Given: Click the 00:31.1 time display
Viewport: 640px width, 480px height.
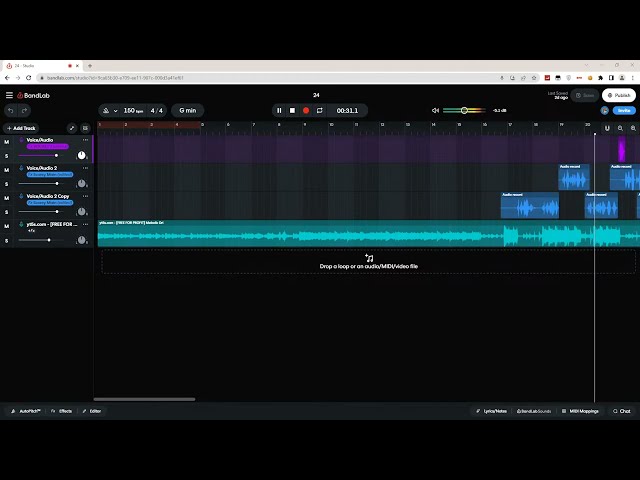Looking at the screenshot, I should point(347,111).
